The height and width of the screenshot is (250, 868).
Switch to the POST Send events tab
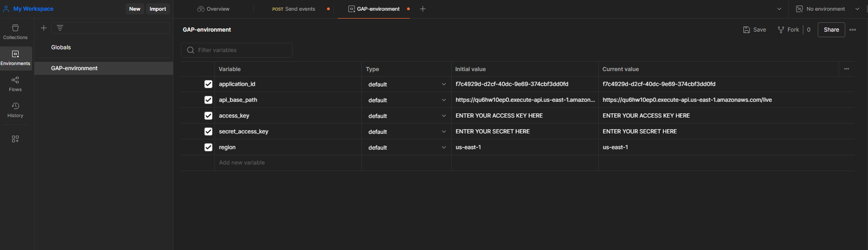(294, 9)
